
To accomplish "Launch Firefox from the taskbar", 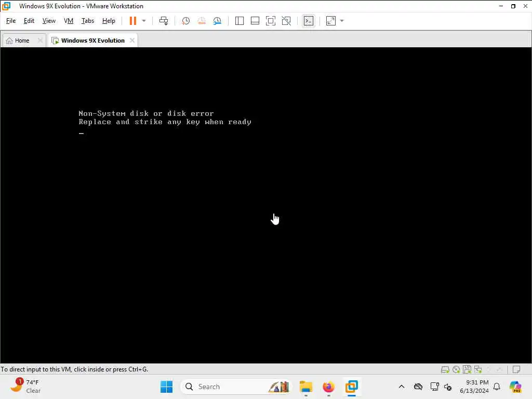I will click(328, 387).
